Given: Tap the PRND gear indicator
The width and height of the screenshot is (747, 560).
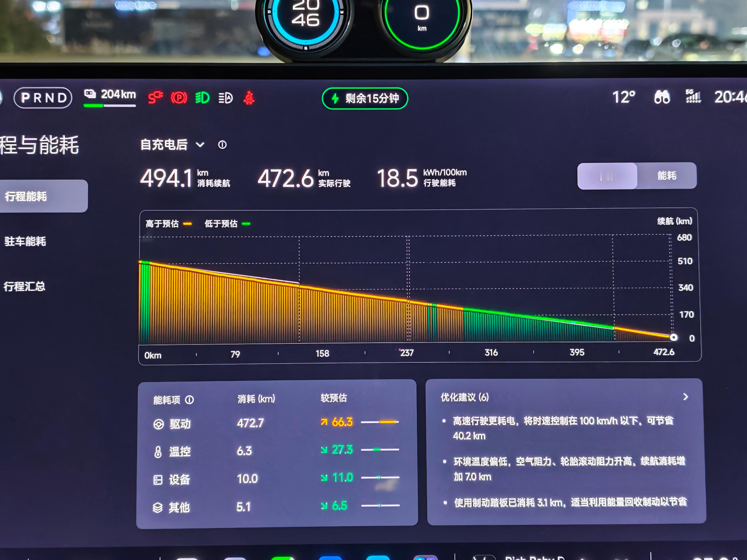Looking at the screenshot, I should click(43, 98).
